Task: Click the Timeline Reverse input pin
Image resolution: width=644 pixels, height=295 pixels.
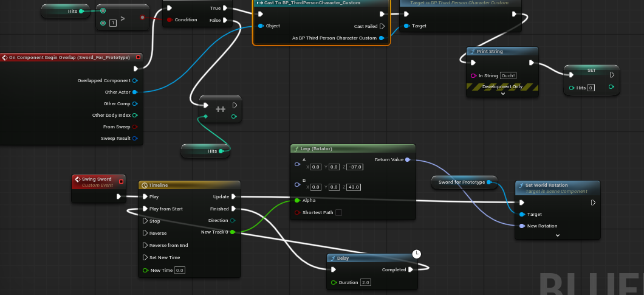Action: (x=145, y=233)
